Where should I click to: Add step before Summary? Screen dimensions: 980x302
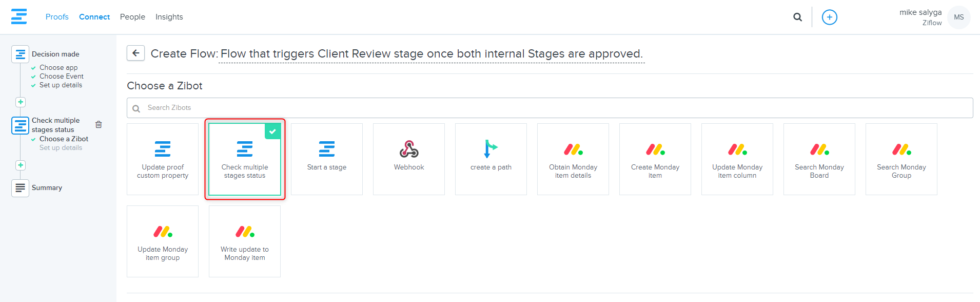21,165
